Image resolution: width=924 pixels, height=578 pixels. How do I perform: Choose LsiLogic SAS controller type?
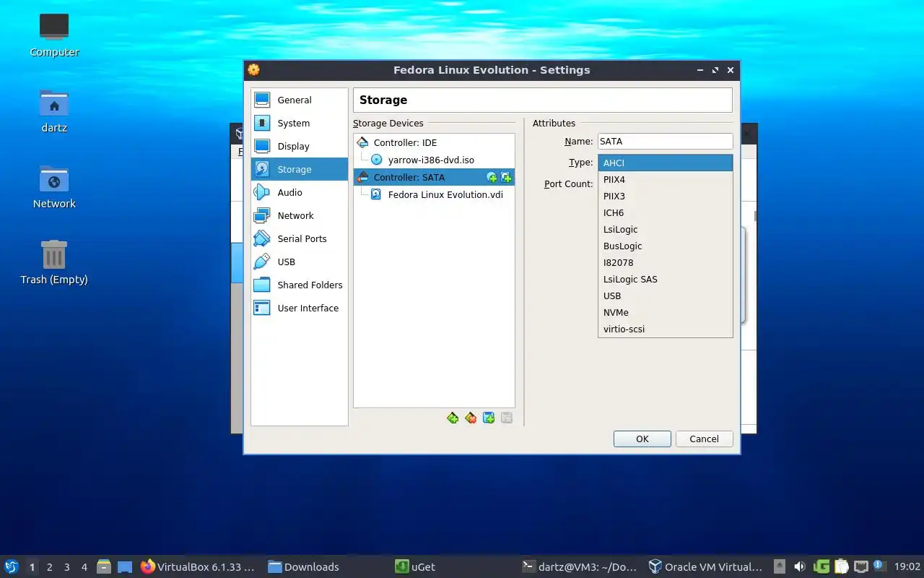666,279
